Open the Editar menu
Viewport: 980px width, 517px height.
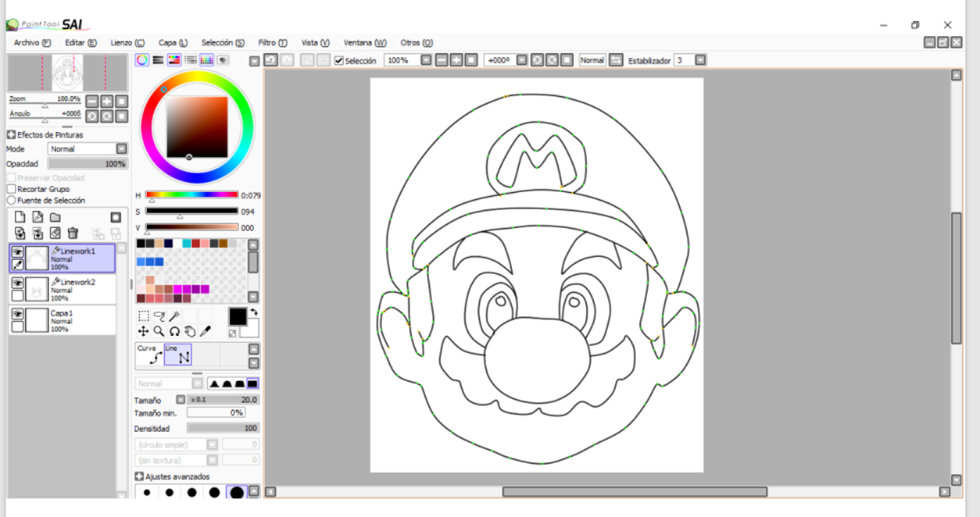[x=80, y=43]
